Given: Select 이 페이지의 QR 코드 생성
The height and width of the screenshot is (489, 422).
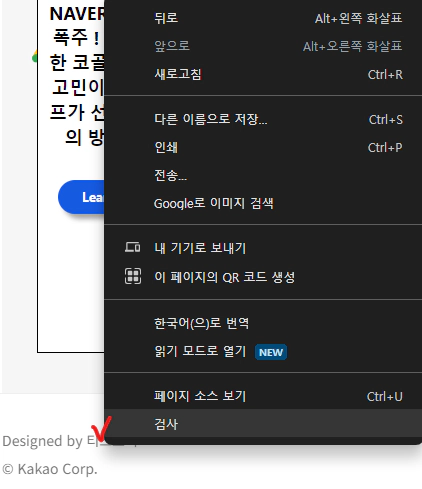Looking at the screenshot, I should (x=263, y=277).
